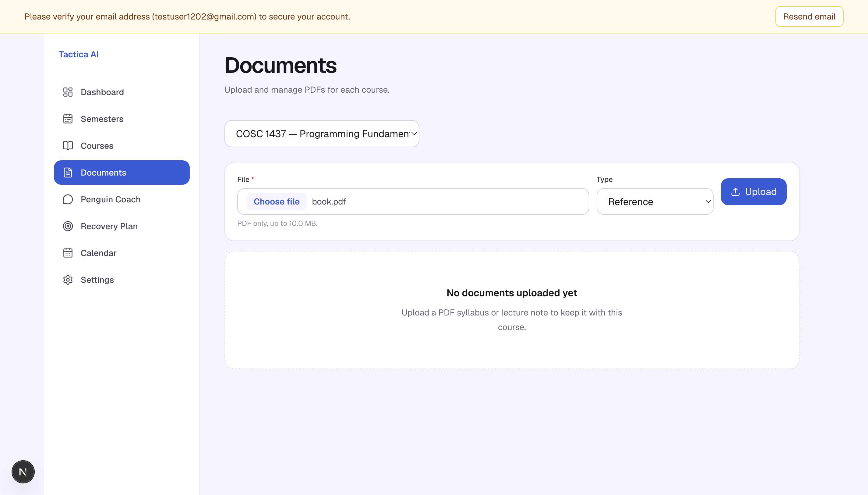This screenshot has width=868, height=495.
Task: Expand the Reference type dropdown
Action: (655, 201)
